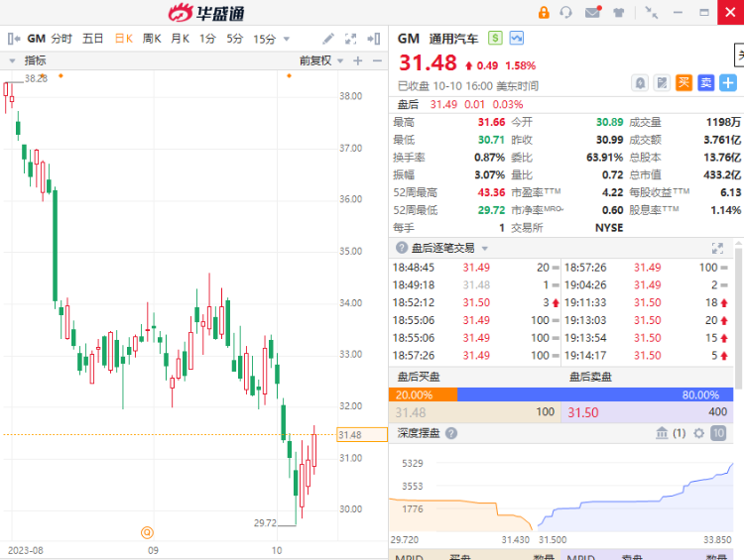Open the 前复权 adjustment dropdown
Screen dimensions: 744x560
point(340,60)
